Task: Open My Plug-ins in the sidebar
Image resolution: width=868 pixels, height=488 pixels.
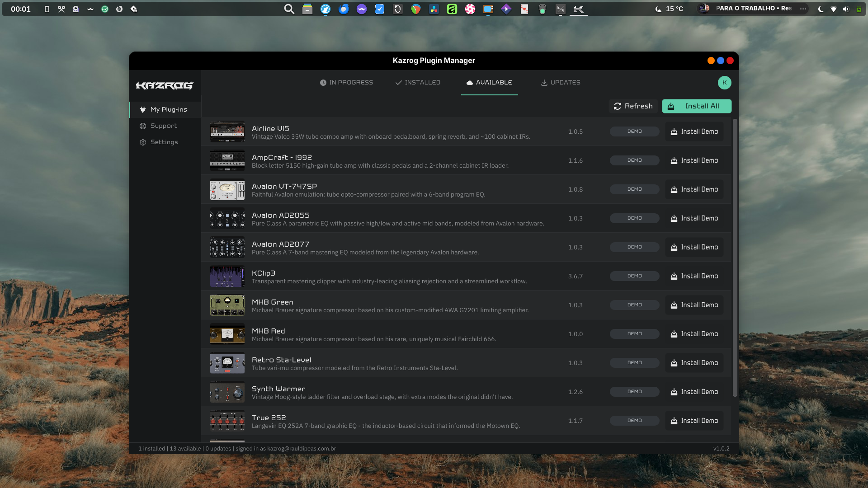Action: click(165, 110)
